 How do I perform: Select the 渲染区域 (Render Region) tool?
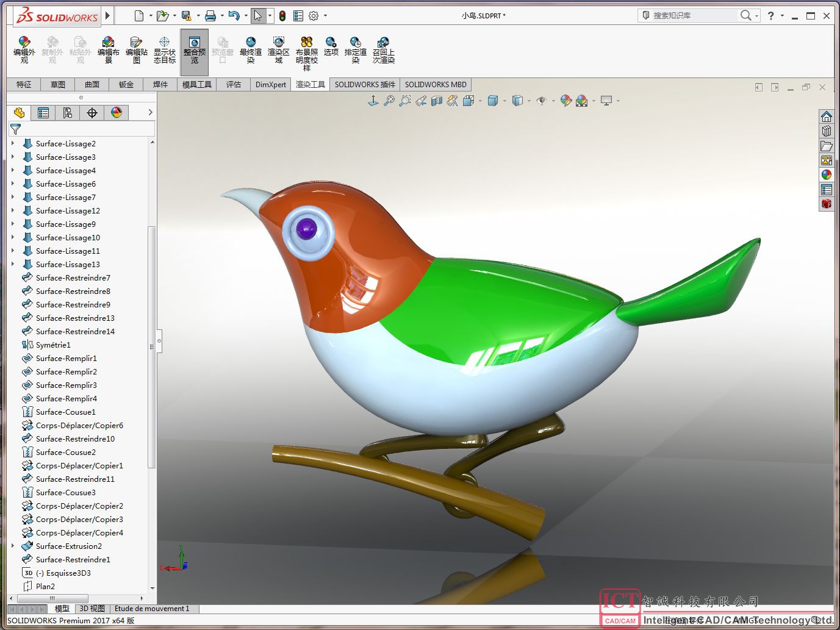[x=279, y=50]
